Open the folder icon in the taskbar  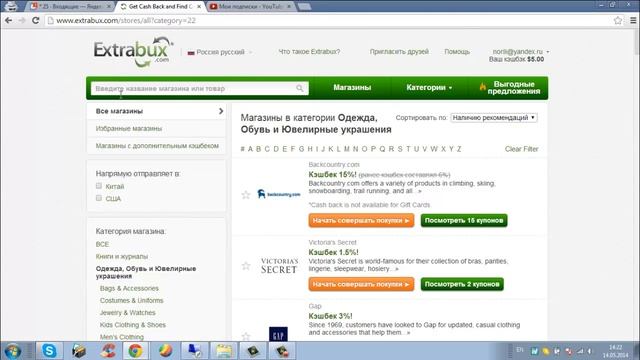tap(224, 351)
